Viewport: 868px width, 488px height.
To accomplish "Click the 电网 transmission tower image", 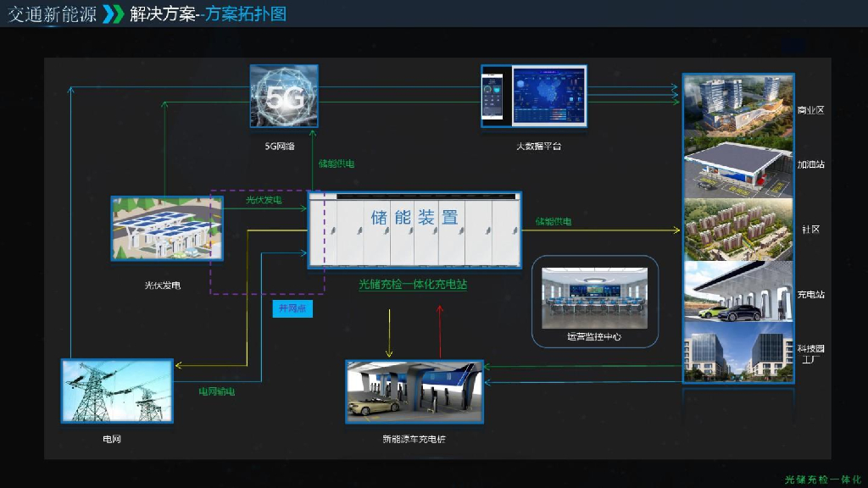I will pyautogui.click(x=116, y=392).
